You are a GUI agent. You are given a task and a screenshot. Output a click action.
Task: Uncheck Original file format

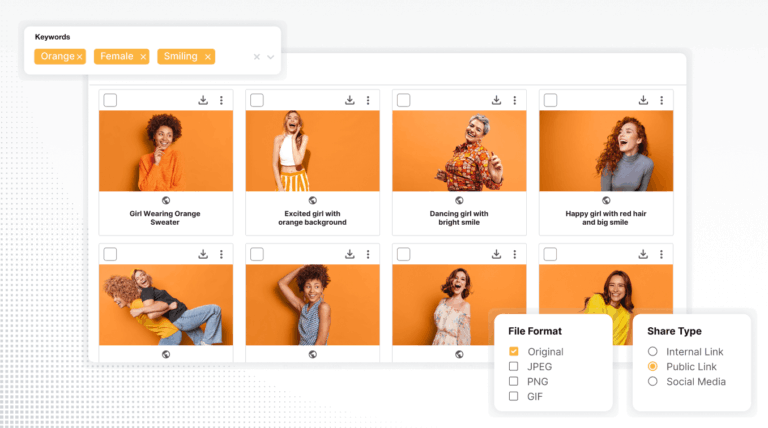(513, 351)
